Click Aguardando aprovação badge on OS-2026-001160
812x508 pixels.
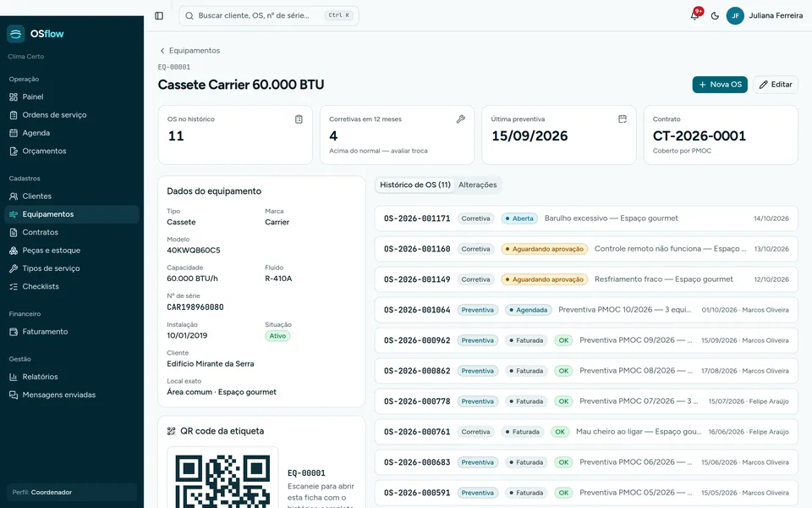544,249
